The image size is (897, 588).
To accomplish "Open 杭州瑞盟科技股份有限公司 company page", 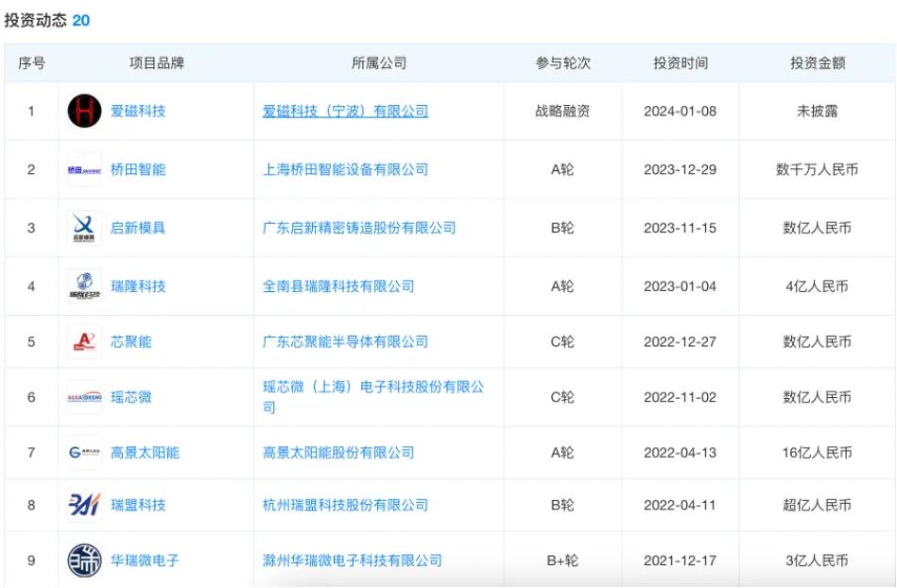I will [346, 505].
